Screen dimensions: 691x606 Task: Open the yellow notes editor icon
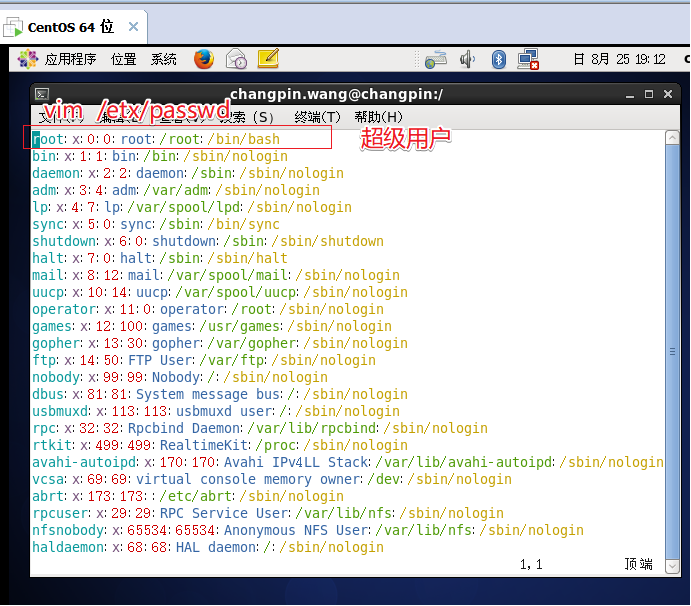[x=268, y=59]
